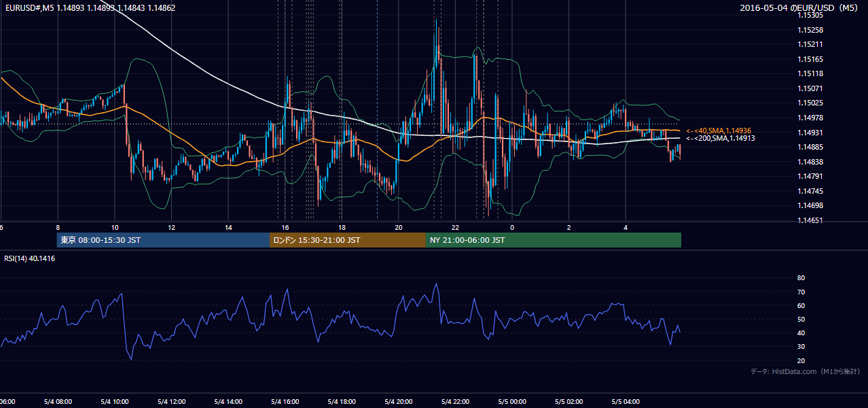Click bottom time label 5/4 22:00
868x408 pixels.
[455, 402]
